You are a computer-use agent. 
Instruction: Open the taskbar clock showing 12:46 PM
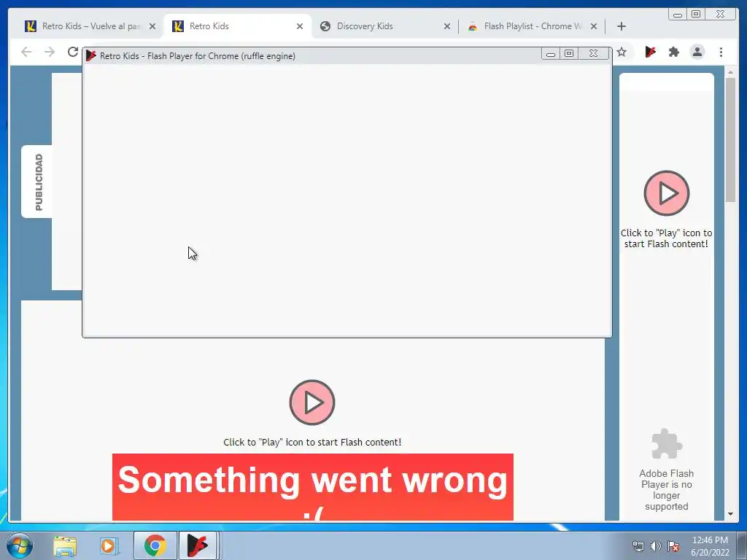[710, 546]
